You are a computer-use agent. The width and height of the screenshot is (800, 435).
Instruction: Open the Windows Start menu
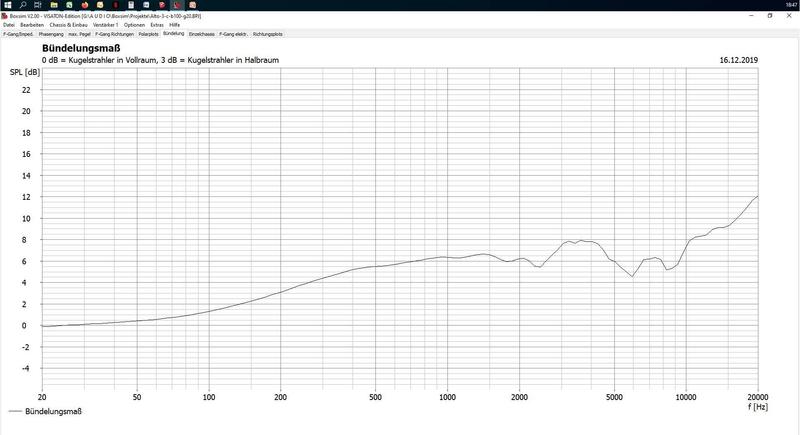click(8, 5)
